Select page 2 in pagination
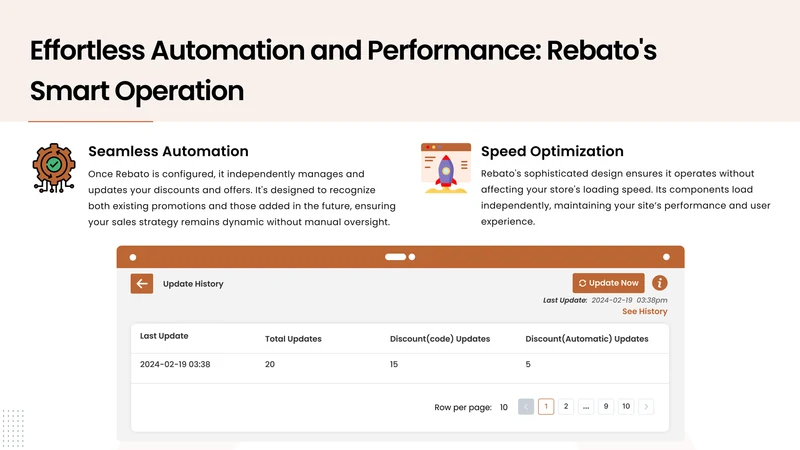 click(566, 407)
